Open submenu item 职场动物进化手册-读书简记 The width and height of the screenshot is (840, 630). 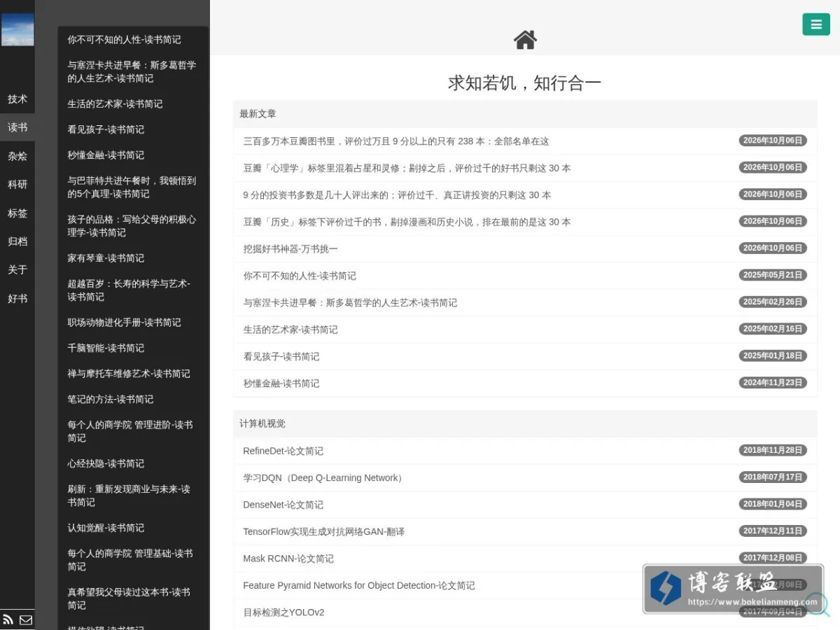click(x=133, y=322)
